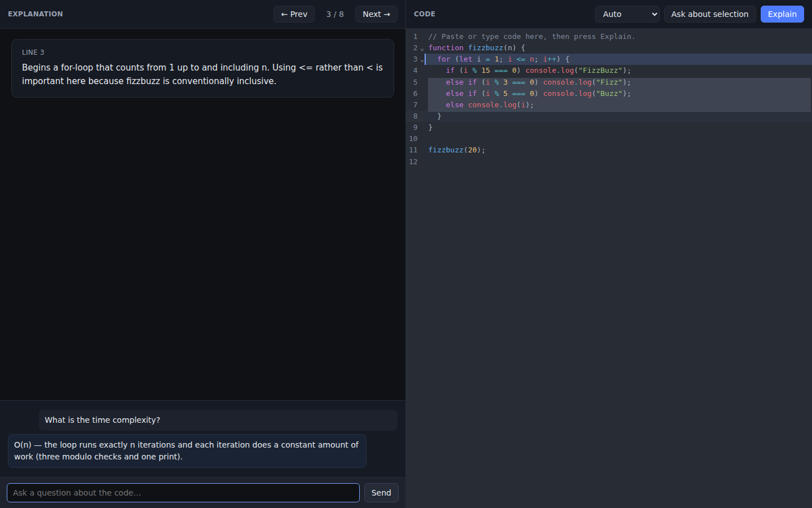Click the CODE panel heading
812x508 pixels.
coord(425,14)
